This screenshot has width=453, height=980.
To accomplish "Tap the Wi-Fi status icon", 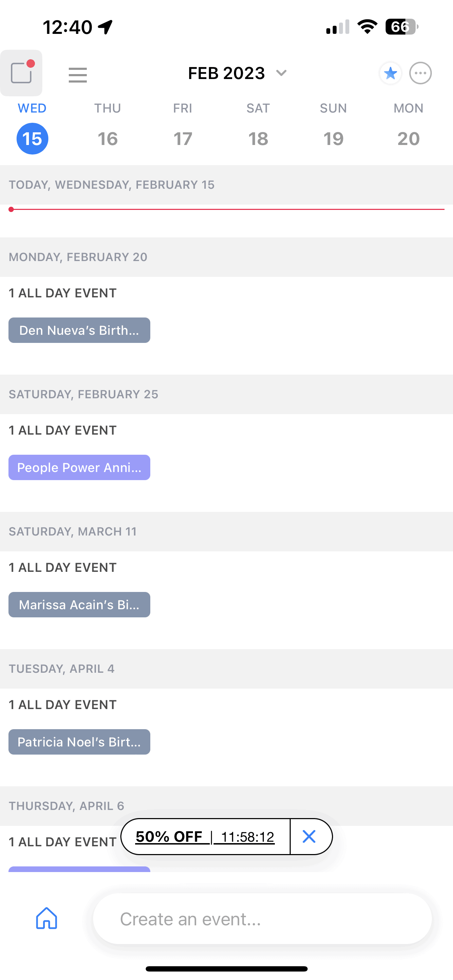I will 367,27.
